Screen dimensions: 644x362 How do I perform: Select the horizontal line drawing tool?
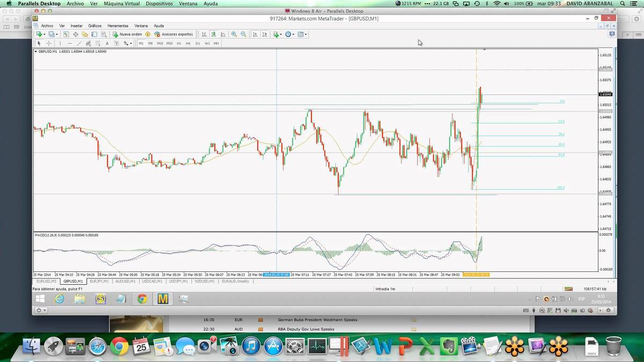pos(69,43)
